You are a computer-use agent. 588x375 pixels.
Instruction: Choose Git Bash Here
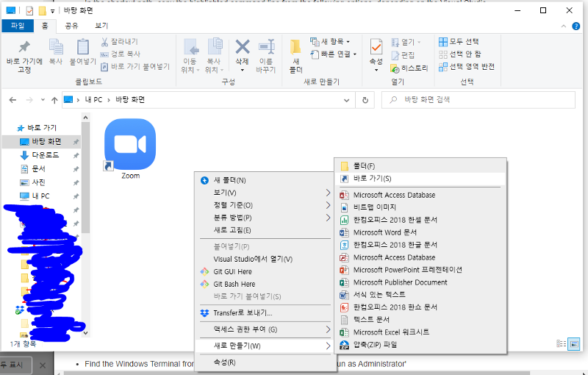(x=265, y=284)
